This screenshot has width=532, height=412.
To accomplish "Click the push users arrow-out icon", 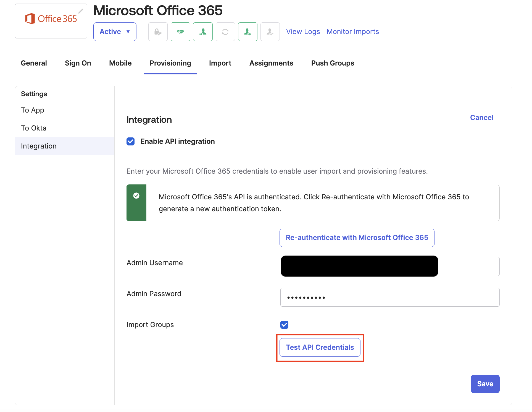I will 247,32.
